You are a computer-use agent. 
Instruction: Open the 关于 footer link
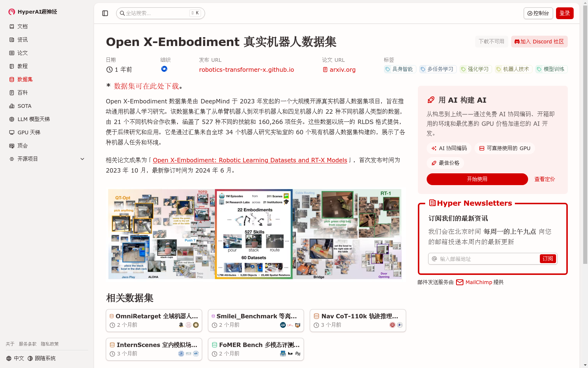(10, 344)
